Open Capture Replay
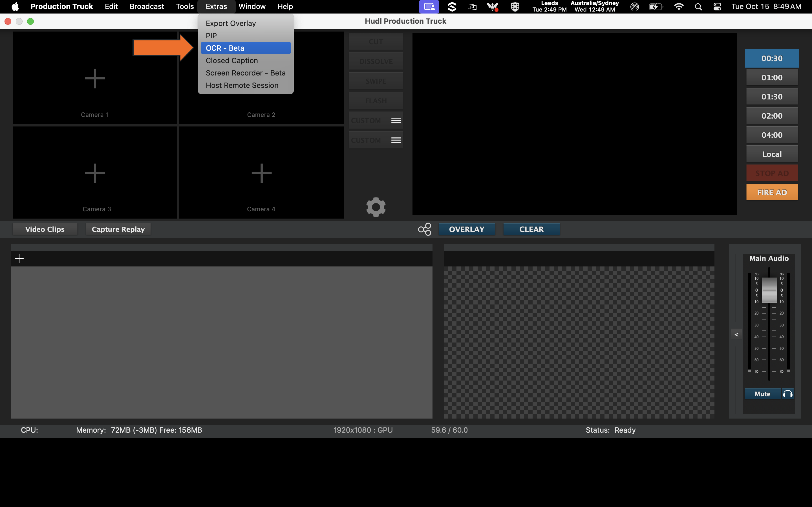Image resolution: width=812 pixels, height=507 pixels. pos(118,229)
